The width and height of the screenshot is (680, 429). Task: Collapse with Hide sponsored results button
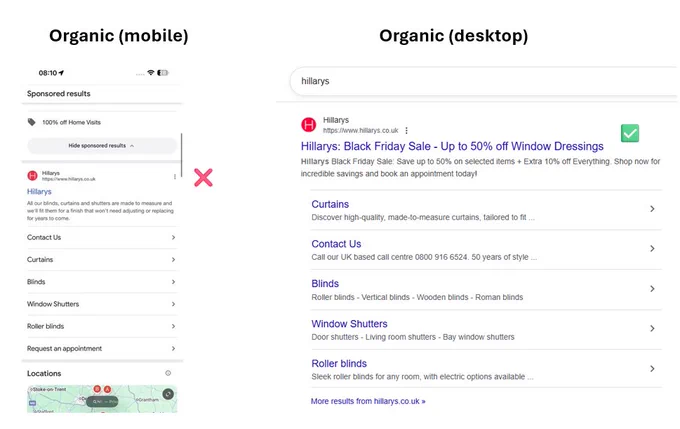[x=101, y=146]
